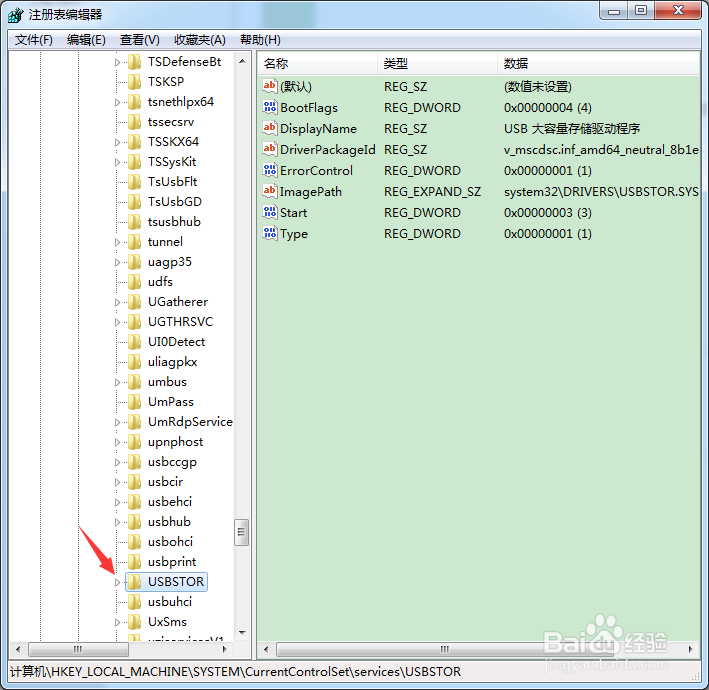Expand the uagp35 key
Viewport: 709px width, 690px height.
[x=117, y=262]
